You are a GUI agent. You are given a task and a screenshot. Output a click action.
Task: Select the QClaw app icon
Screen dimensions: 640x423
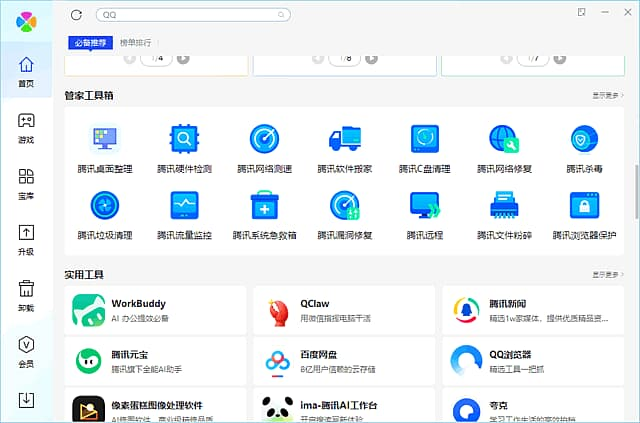point(278,312)
